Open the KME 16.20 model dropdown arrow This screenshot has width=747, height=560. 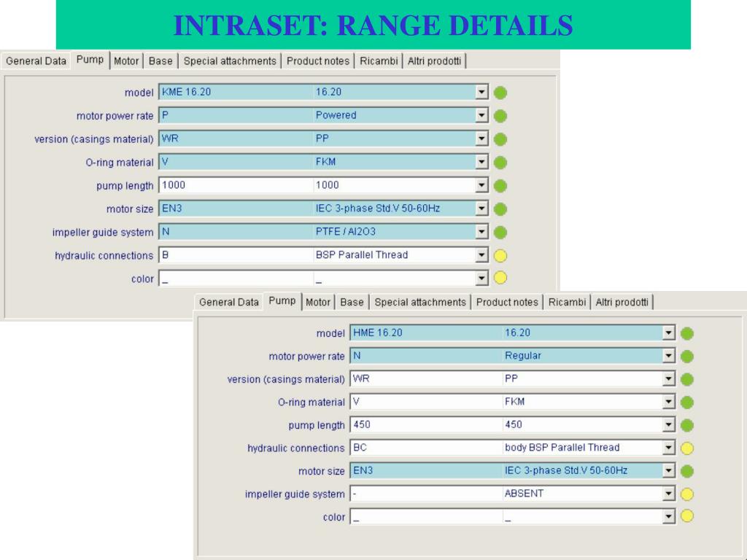[x=481, y=92]
